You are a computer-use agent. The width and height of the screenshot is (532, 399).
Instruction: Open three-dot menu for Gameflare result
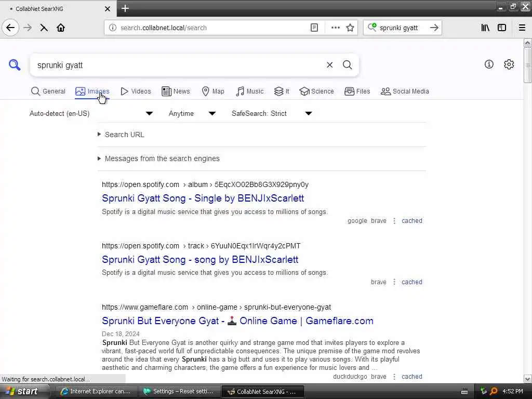394,377
